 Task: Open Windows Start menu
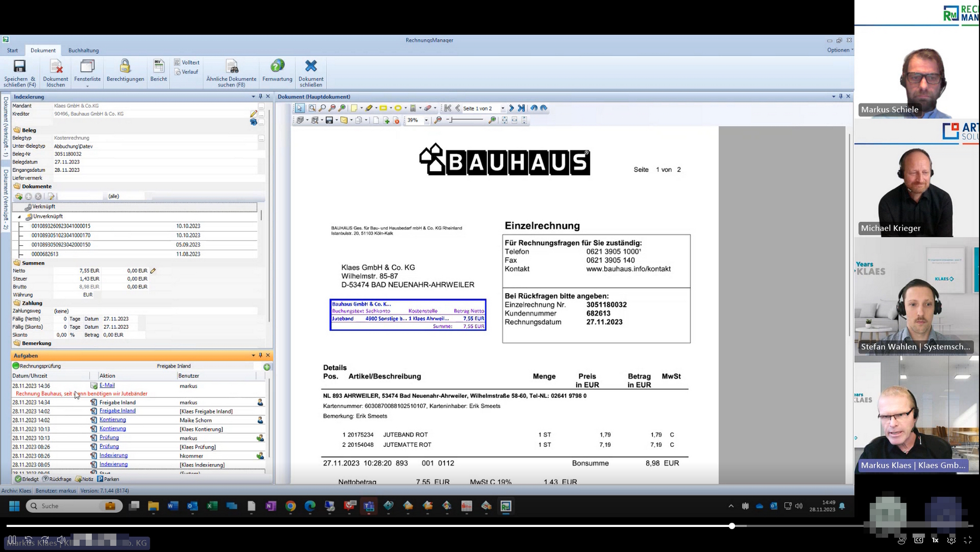14,506
